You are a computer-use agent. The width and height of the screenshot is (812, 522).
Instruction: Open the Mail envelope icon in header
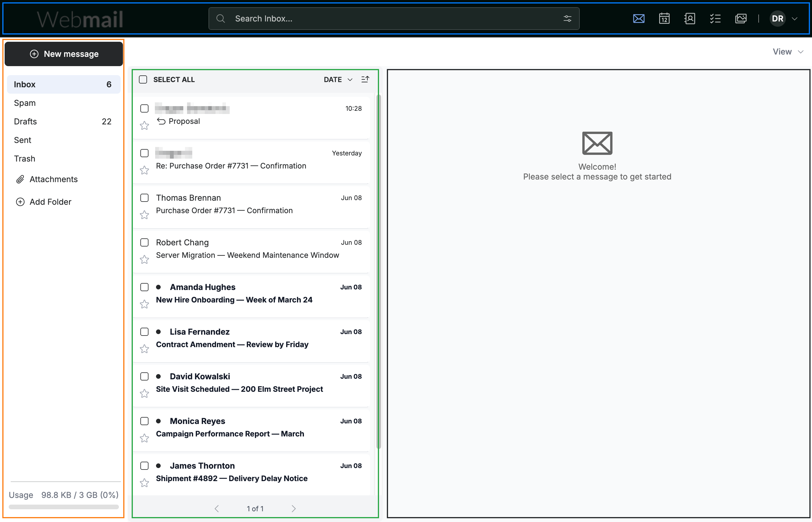coord(639,19)
